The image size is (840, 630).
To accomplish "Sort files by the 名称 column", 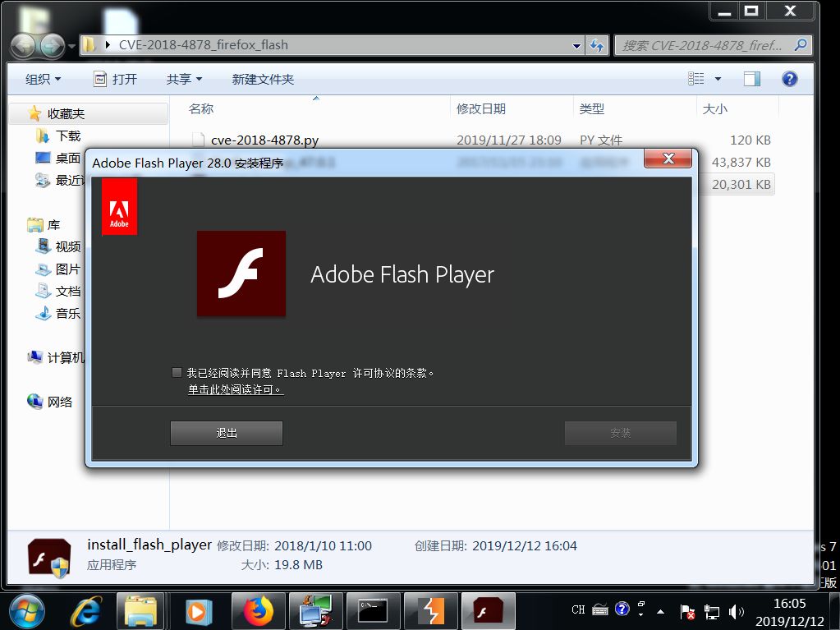I will (x=201, y=108).
